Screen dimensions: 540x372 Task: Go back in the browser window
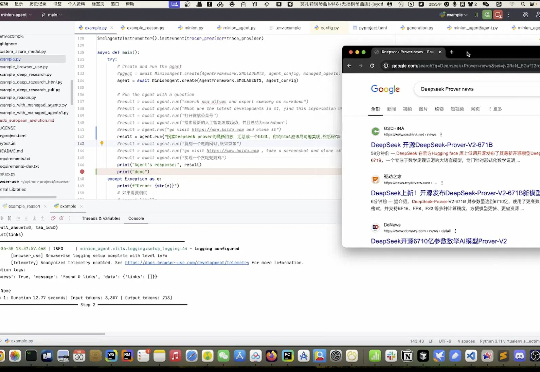(349, 65)
